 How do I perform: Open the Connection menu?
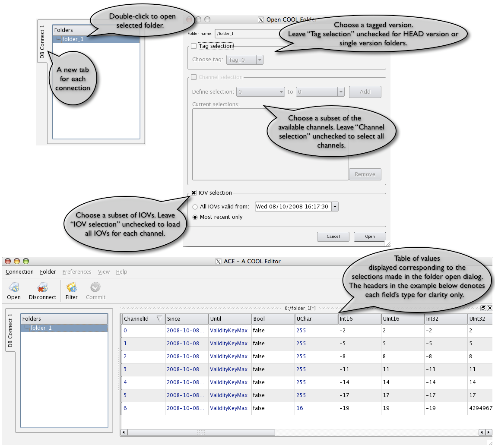(19, 271)
